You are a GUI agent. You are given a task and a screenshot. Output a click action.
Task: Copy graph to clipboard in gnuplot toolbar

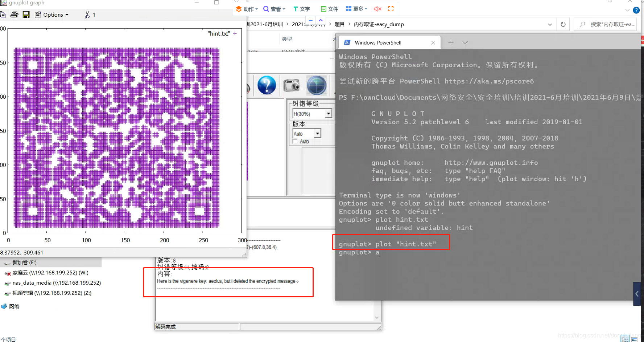click(2, 15)
